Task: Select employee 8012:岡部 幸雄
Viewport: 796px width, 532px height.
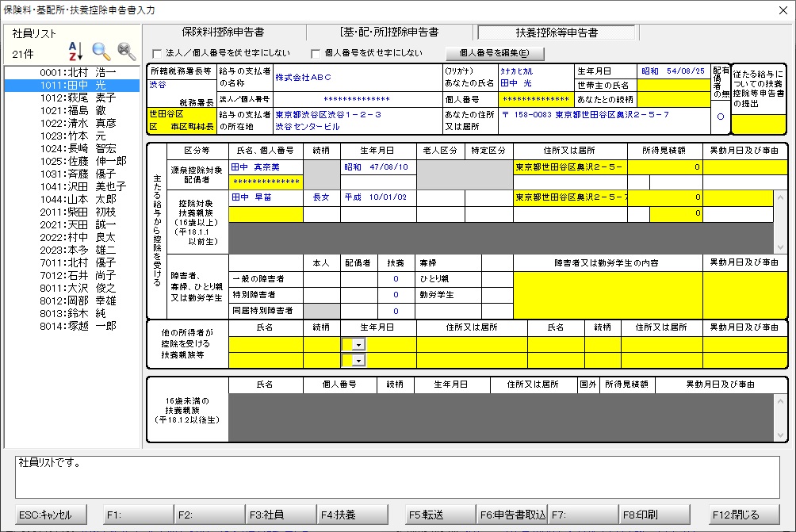Action: click(72, 301)
